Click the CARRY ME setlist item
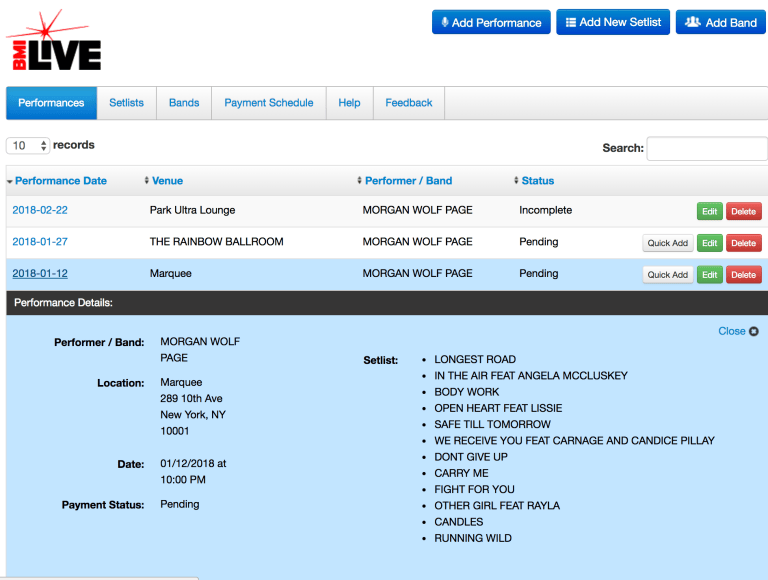768x580 pixels. pyautogui.click(x=461, y=473)
